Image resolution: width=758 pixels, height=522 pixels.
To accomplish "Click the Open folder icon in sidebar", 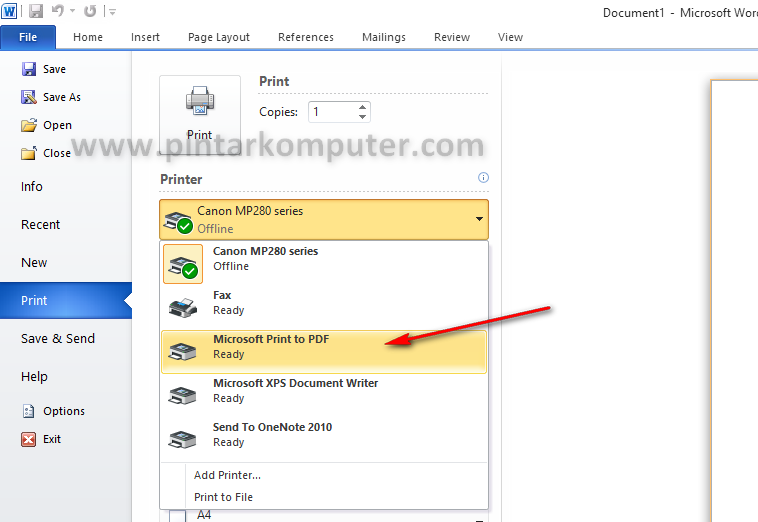I will coord(29,125).
